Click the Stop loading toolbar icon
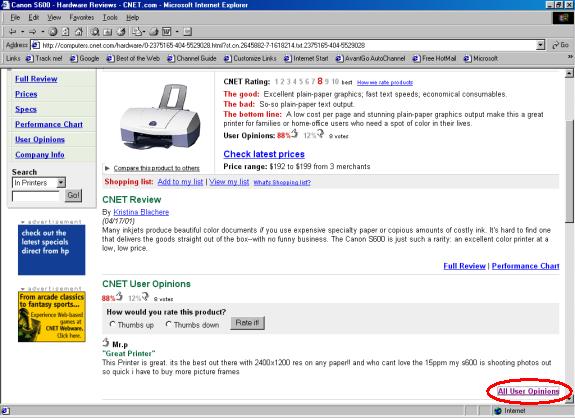Image resolution: width=575 pixels, height=418 pixels. click(x=53, y=32)
